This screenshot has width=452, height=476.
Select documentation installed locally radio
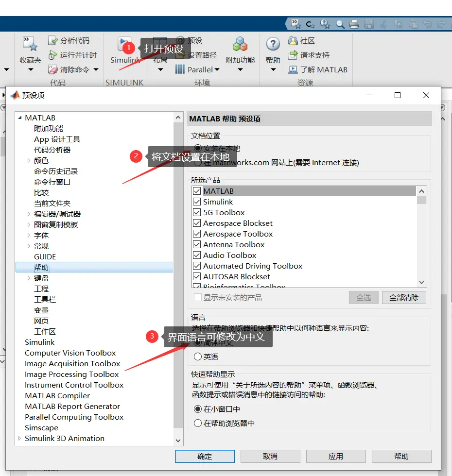tap(198, 148)
